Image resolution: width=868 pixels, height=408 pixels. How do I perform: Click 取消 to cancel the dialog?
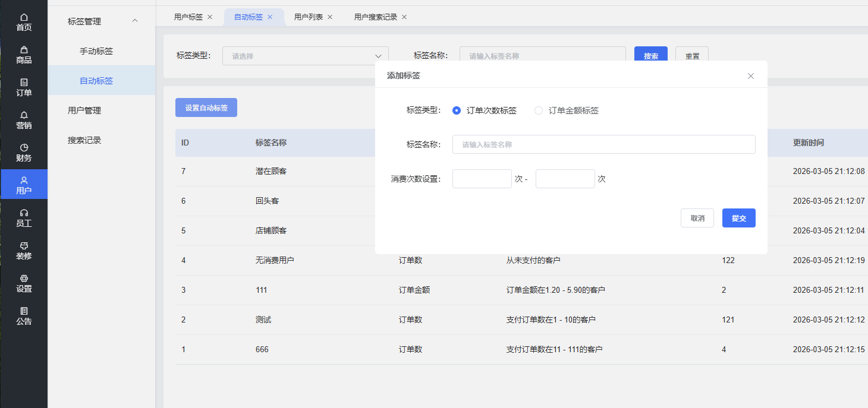697,218
